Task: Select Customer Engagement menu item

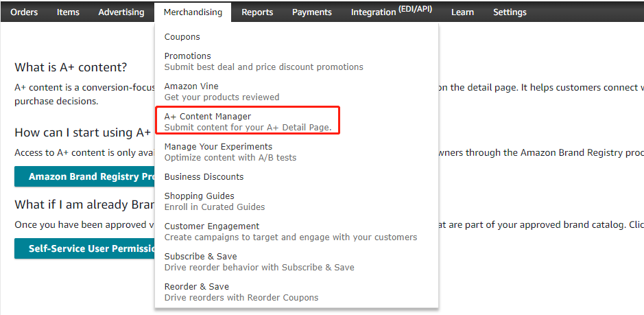Action: 211,226
